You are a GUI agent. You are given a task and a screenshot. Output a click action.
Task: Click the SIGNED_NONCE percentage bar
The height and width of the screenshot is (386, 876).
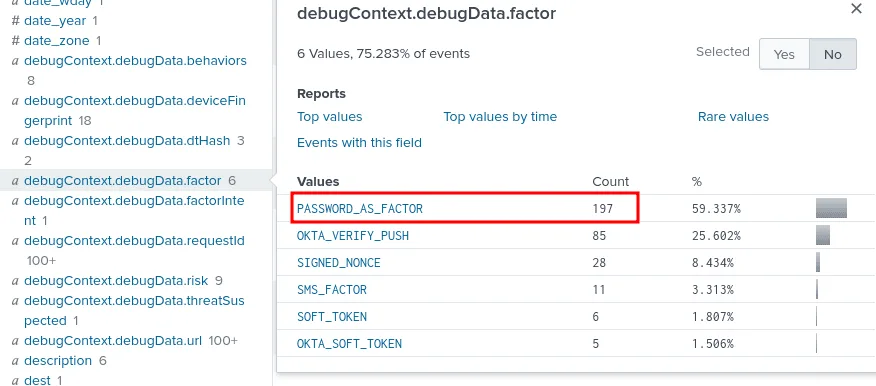click(x=818, y=262)
